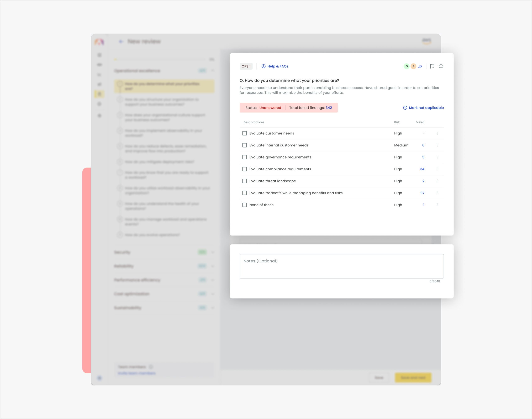Open the kebab menu for Evaluate threat landscape
This screenshot has height=419, width=532.
[437, 181]
